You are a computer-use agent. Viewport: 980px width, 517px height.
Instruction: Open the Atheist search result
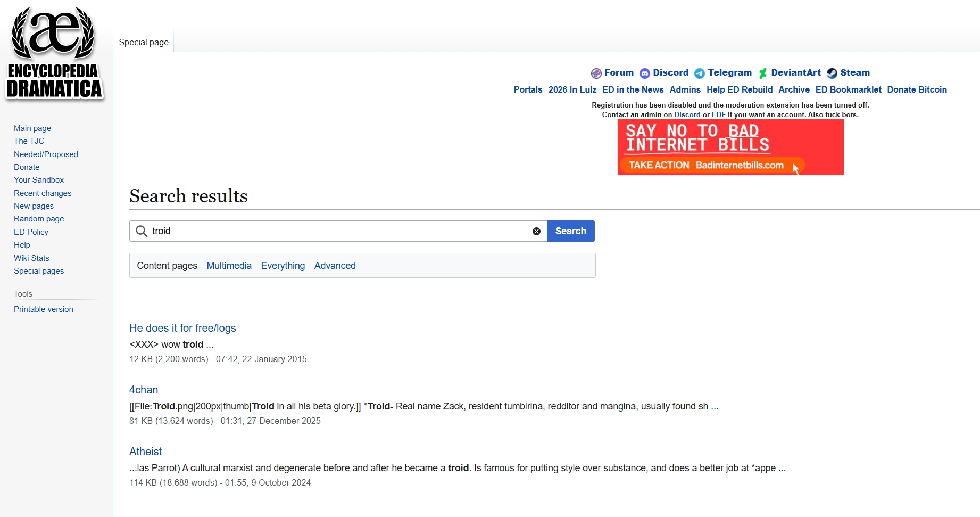coord(145,452)
